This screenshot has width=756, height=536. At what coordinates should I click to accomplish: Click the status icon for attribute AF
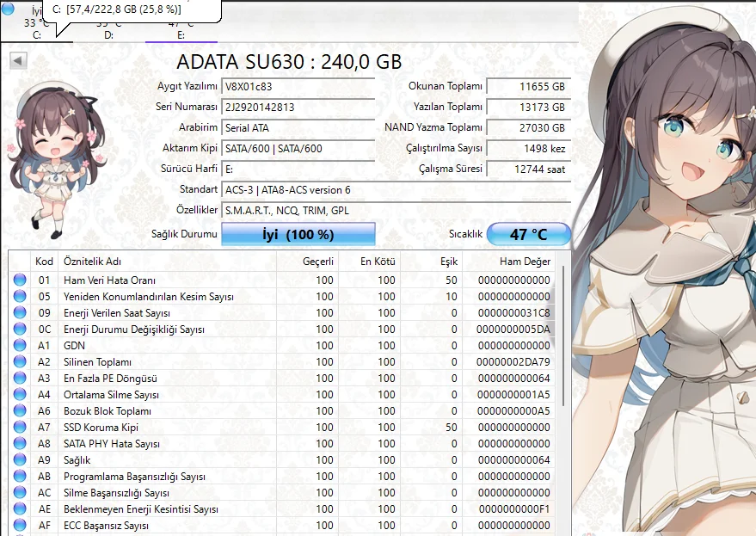pyautogui.click(x=20, y=526)
